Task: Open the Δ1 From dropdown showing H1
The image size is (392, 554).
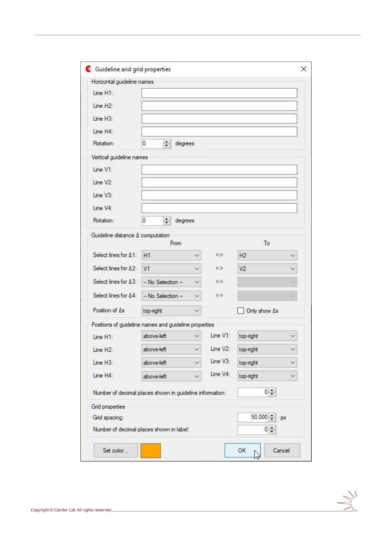Action: (171, 255)
